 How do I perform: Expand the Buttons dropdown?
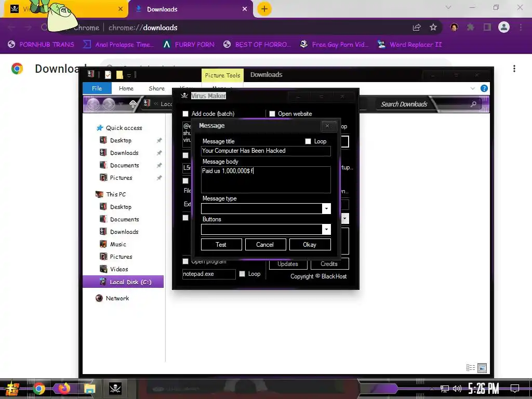tap(326, 229)
